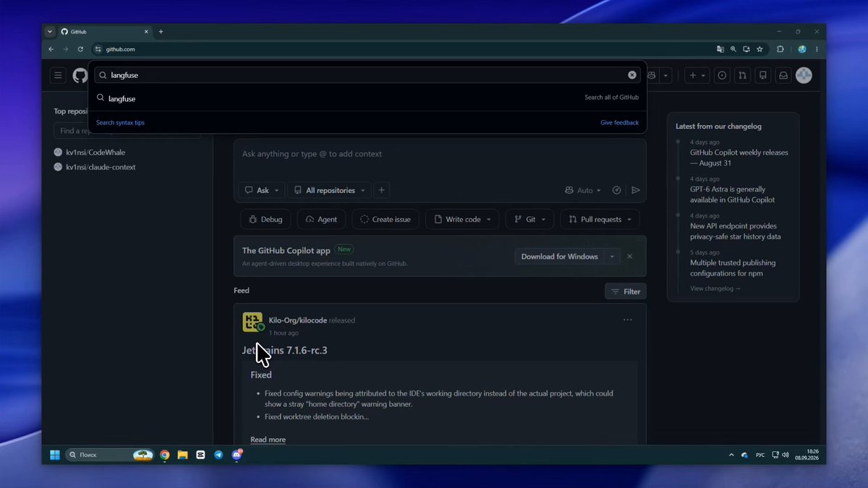The height and width of the screenshot is (488, 868).
Task: Select the GitHub browser tab
Action: [x=105, y=32]
